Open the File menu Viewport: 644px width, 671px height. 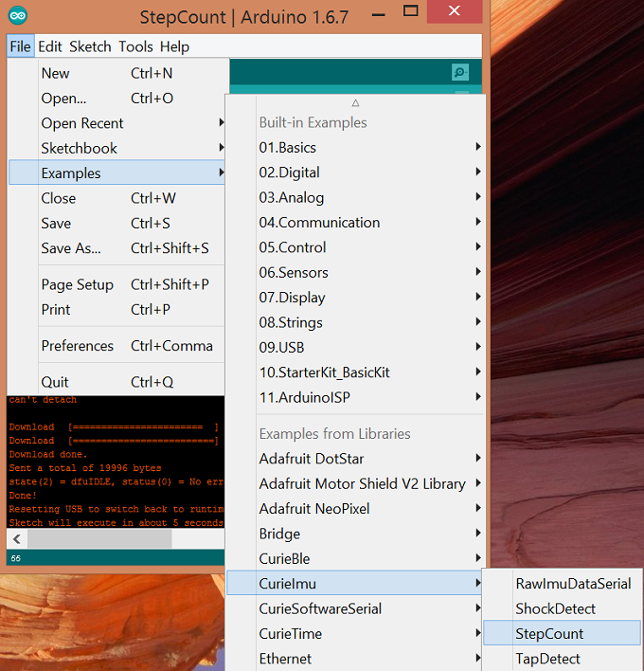coord(20,46)
